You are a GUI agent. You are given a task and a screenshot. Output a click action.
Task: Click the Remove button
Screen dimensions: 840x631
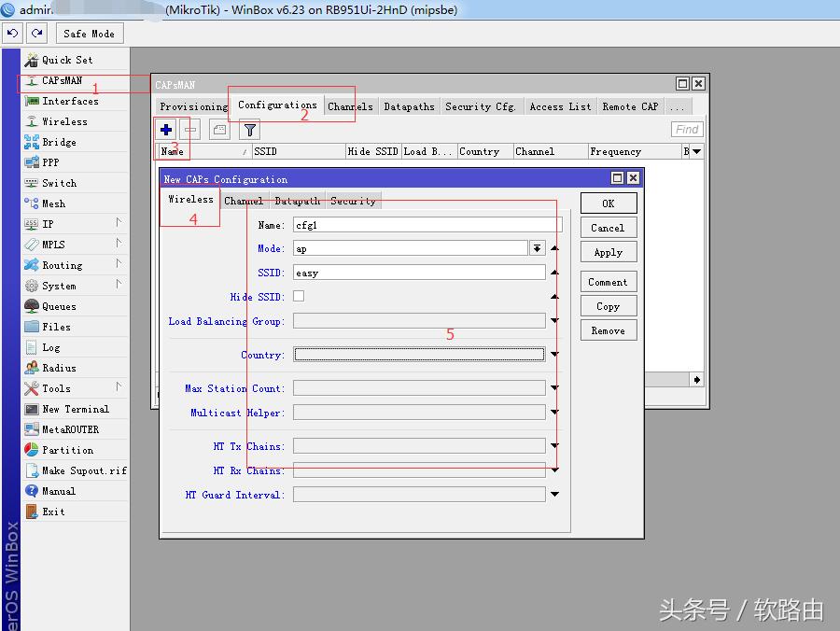click(609, 330)
